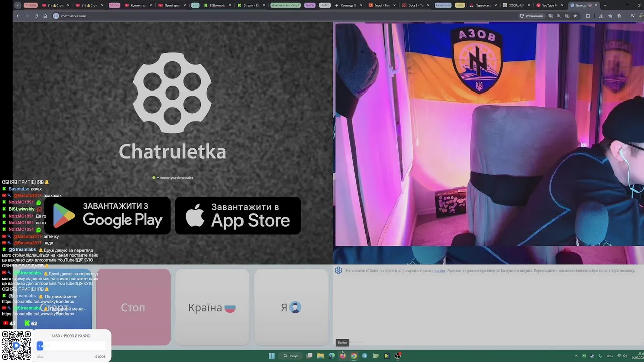Open Telegram from the taskbar
The width and height of the screenshot is (644, 362).
[x=365, y=356]
